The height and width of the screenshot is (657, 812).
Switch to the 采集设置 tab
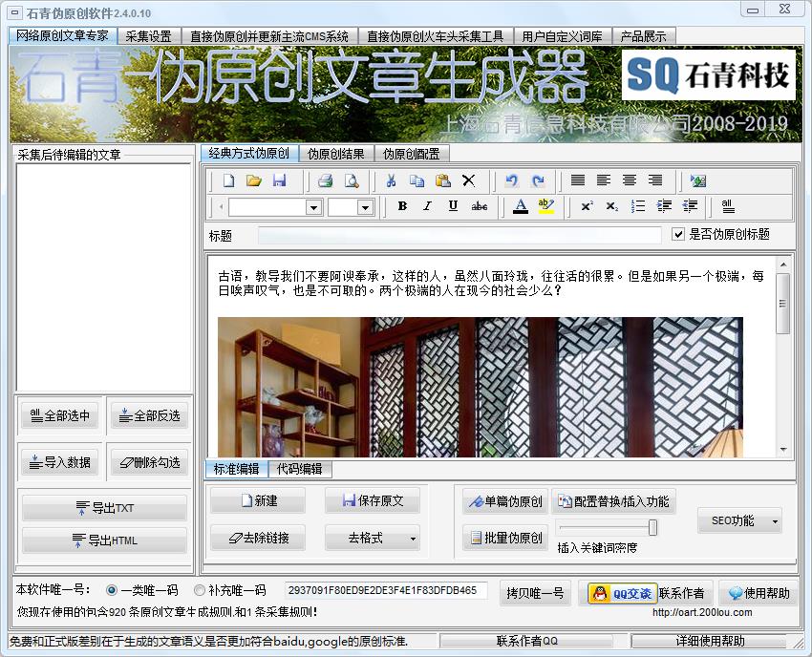click(x=148, y=36)
